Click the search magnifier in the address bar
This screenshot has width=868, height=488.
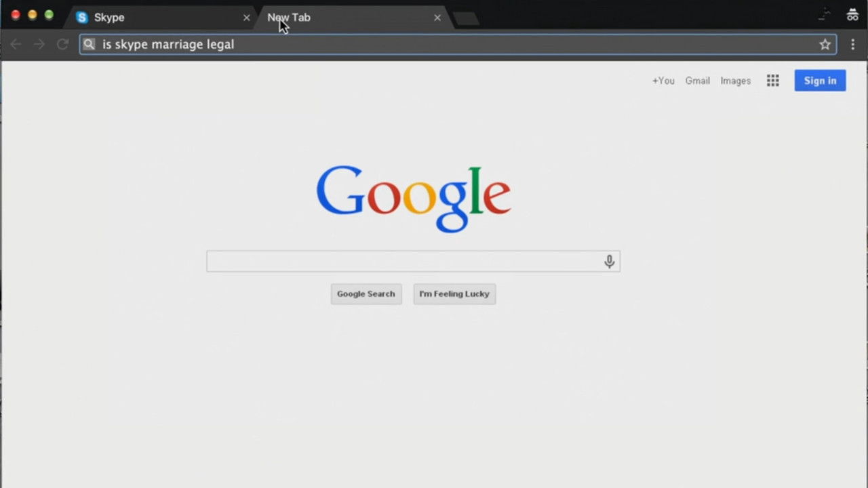89,44
